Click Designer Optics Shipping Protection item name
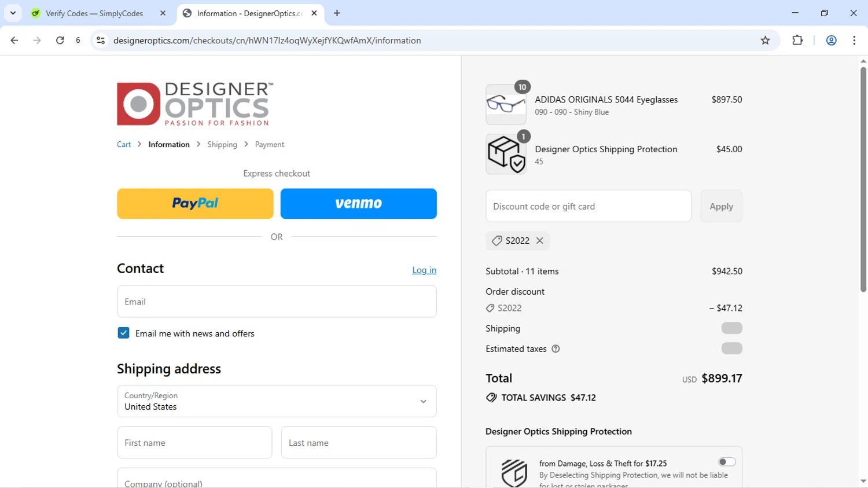This screenshot has width=868, height=488. tap(606, 149)
